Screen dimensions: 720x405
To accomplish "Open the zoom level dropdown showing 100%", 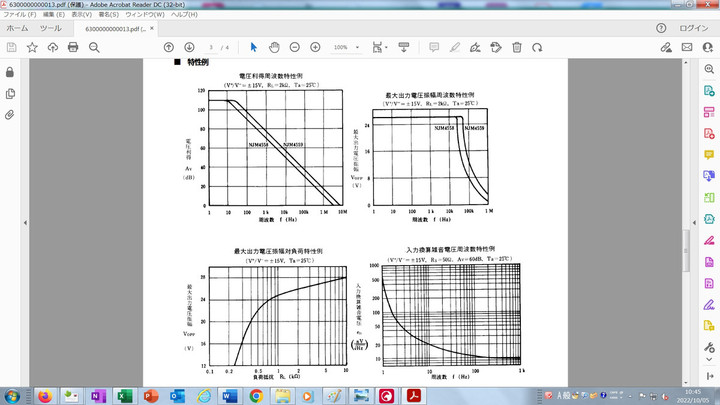I will [x=345, y=47].
